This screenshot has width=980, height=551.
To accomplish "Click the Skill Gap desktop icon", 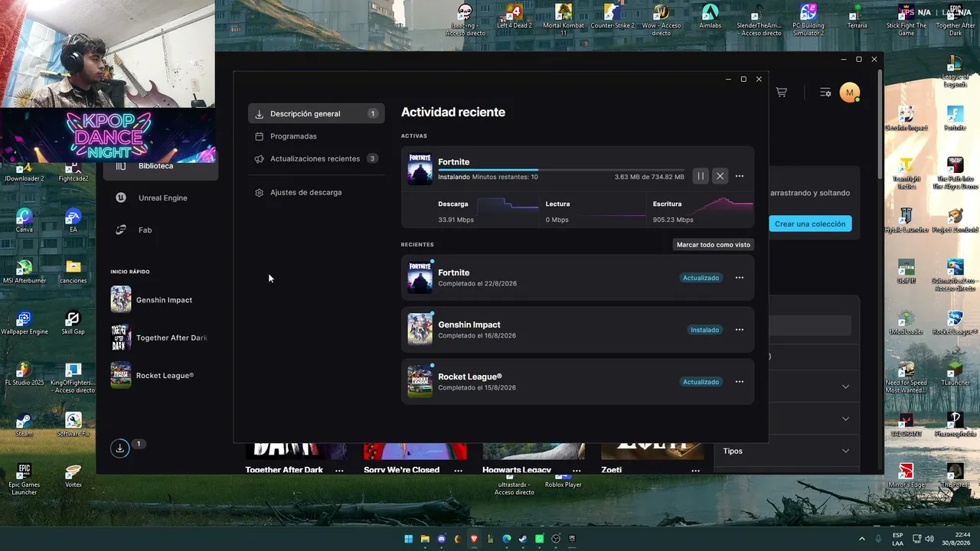I will point(73,323).
